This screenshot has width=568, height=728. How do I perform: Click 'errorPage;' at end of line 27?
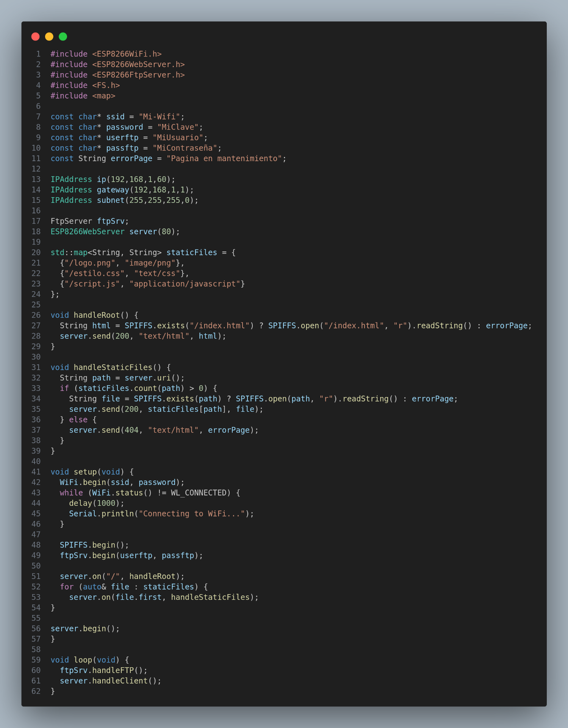(509, 325)
